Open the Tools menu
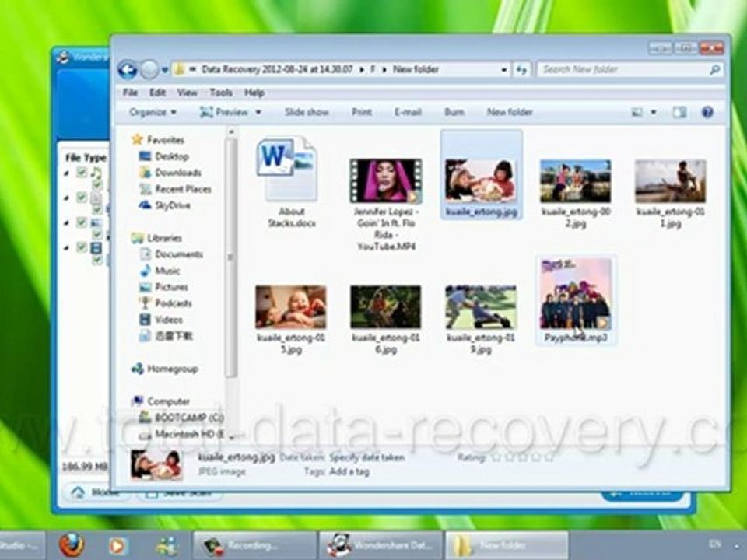Screen dimensions: 747x560 coord(221,93)
